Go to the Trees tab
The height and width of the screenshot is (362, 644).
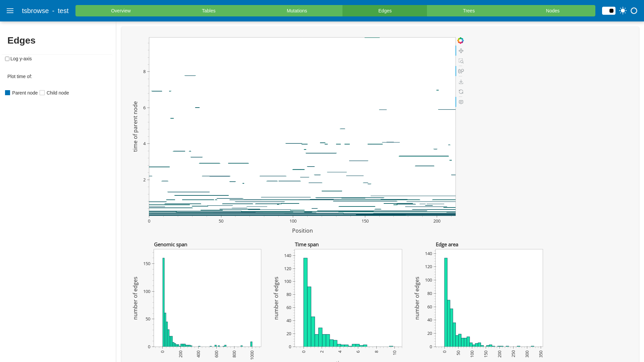pos(469,11)
